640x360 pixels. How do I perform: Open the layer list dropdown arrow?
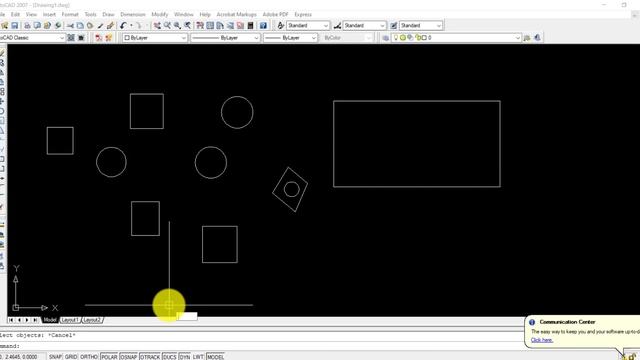coord(518,38)
